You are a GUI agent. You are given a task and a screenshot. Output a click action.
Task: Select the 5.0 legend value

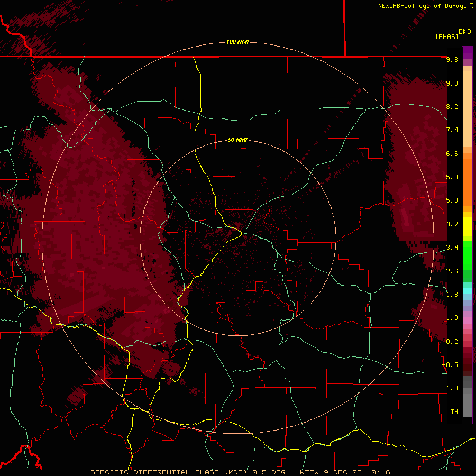pos(452,200)
